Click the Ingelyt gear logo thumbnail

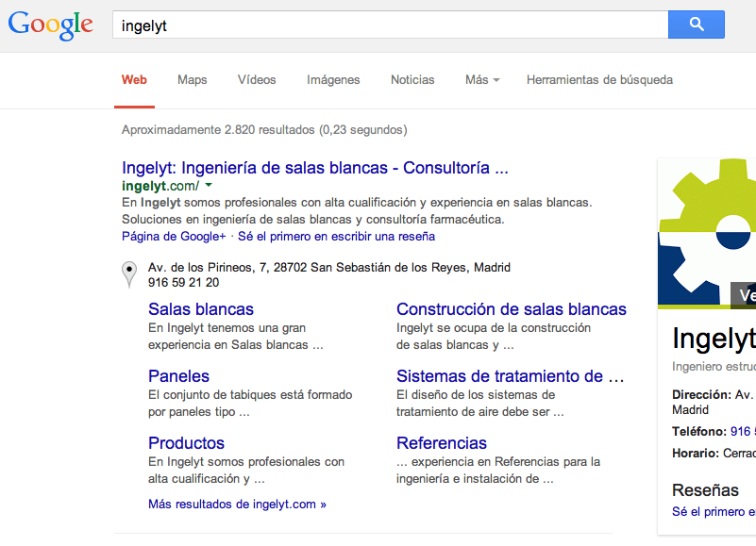708,233
